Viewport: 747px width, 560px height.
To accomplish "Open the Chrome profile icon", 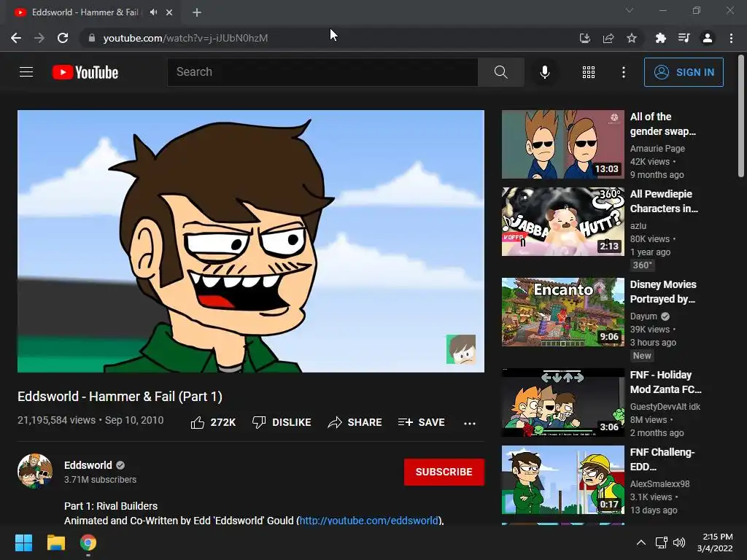I will pos(708,38).
